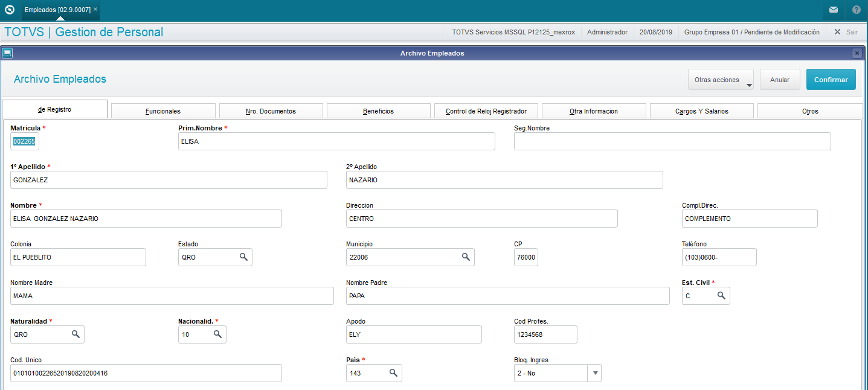The width and height of the screenshot is (868, 390).
Task: Open the help question mark icon
Action: [857, 10]
